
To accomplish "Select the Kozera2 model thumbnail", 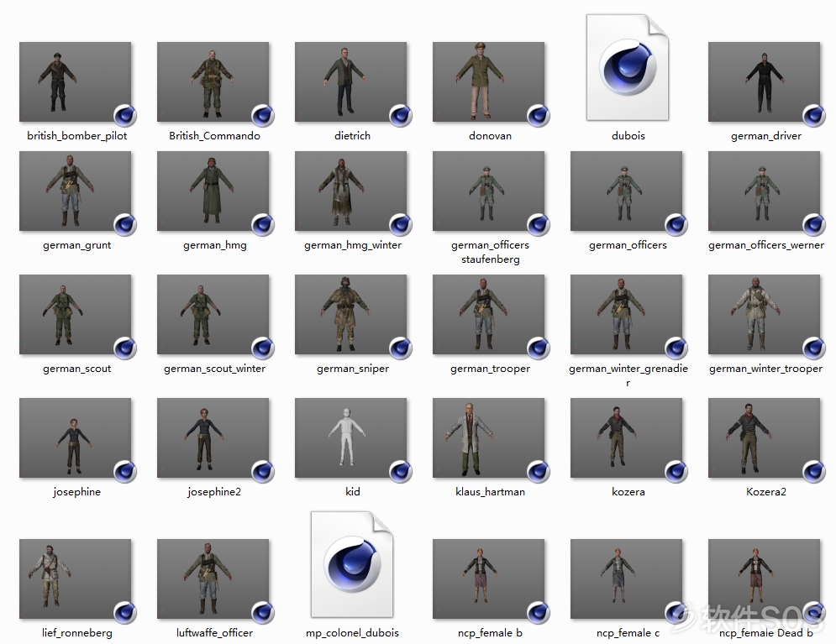I will pos(764,437).
